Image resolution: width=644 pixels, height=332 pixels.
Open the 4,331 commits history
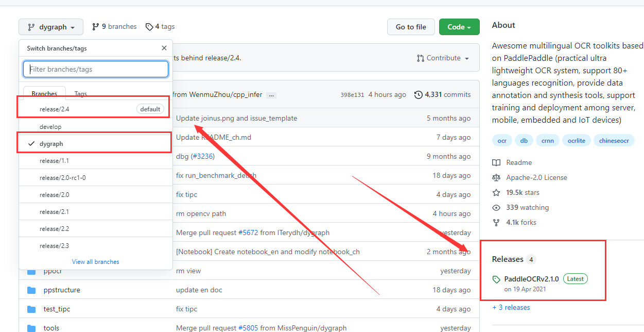coord(442,95)
